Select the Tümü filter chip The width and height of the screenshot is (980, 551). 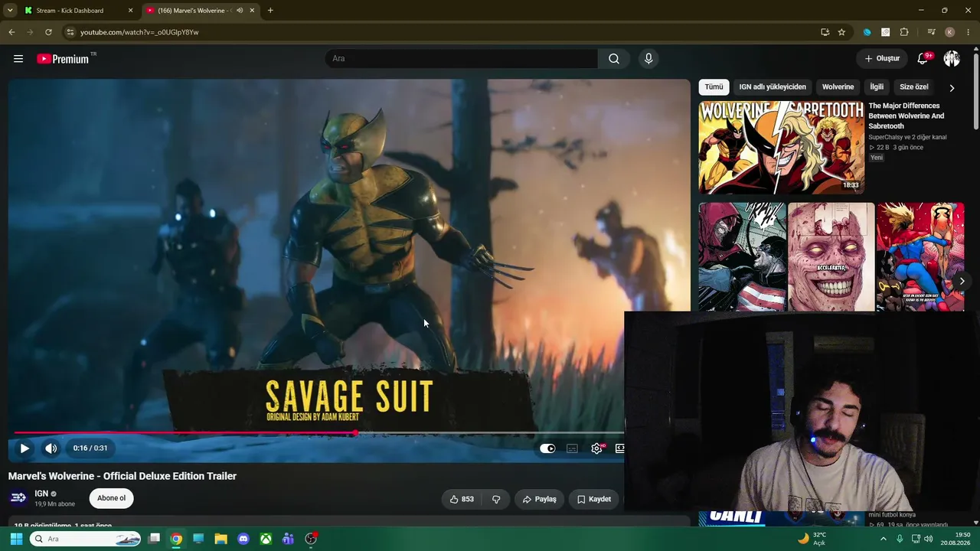tap(714, 87)
